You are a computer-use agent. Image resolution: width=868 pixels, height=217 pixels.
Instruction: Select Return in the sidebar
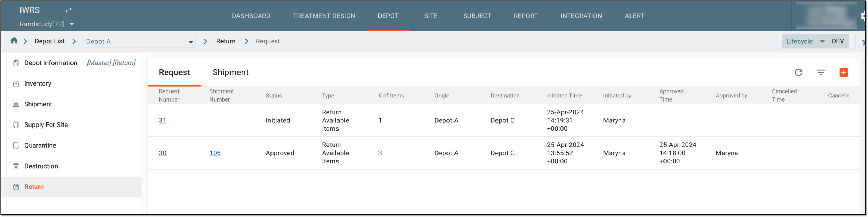34,187
